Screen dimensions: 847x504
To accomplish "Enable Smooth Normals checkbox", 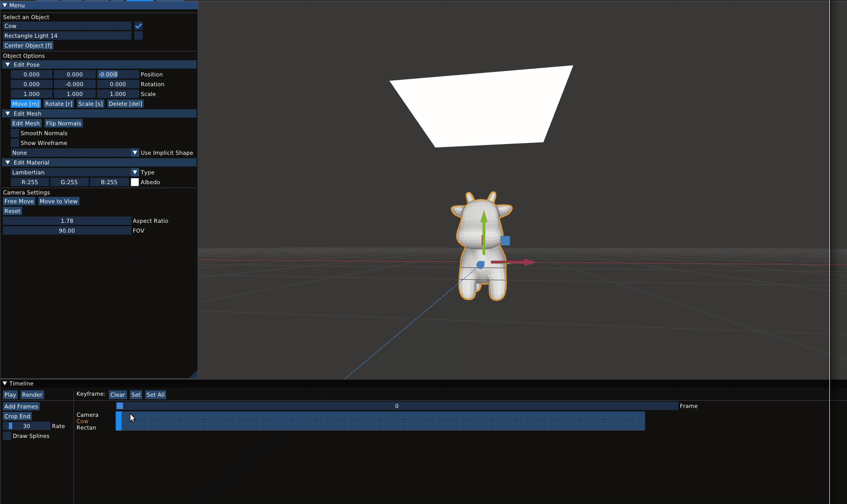I will coord(15,133).
